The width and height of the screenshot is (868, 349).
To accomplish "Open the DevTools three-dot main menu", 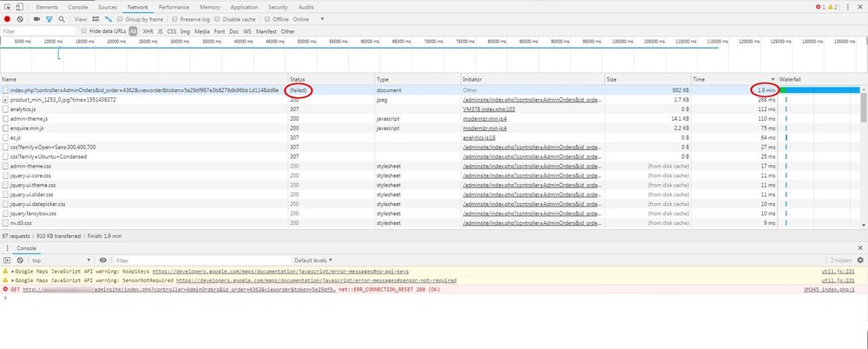I will [x=847, y=7].
